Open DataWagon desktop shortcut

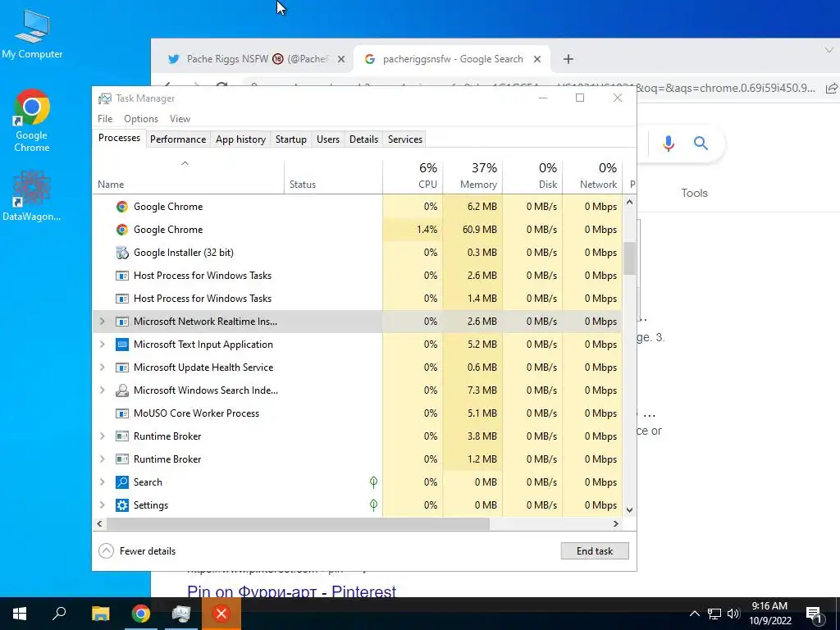click(x=32, y=195)
